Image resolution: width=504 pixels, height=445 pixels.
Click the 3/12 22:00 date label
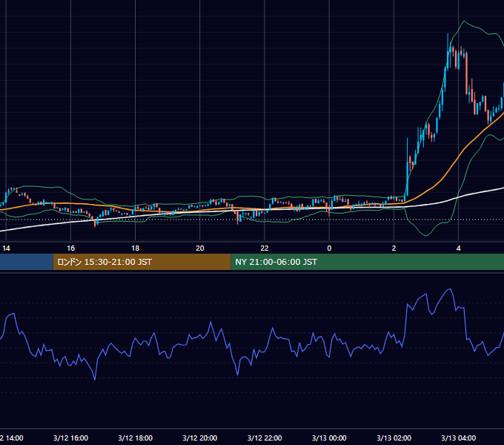tap(265, 438)
